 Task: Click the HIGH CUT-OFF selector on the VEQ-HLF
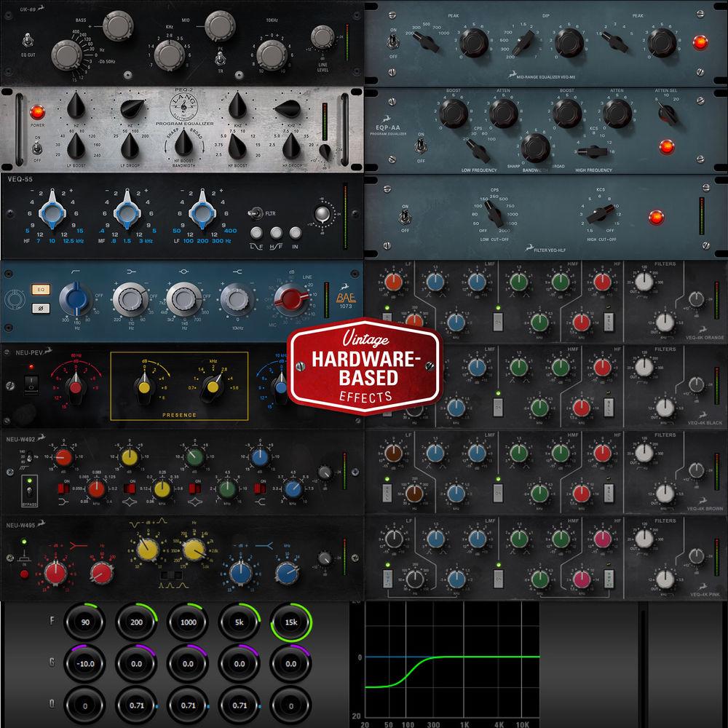coord(601,216)
